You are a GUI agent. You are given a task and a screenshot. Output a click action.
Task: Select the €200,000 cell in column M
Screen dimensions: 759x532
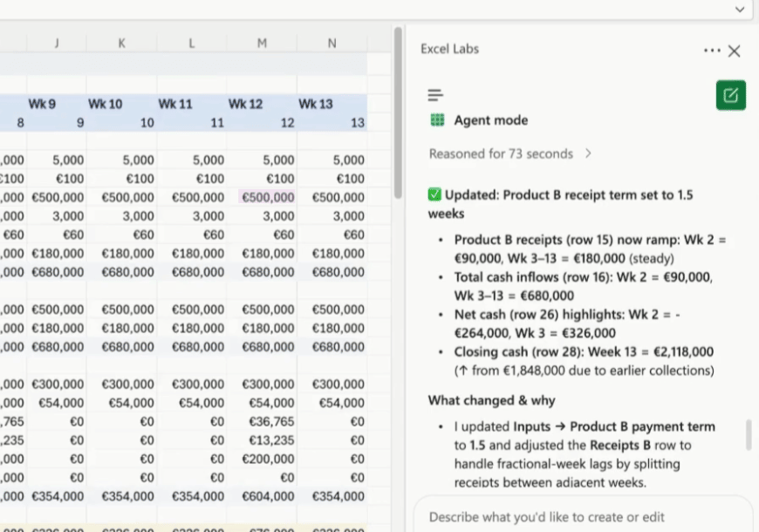(x=267, y=459)
